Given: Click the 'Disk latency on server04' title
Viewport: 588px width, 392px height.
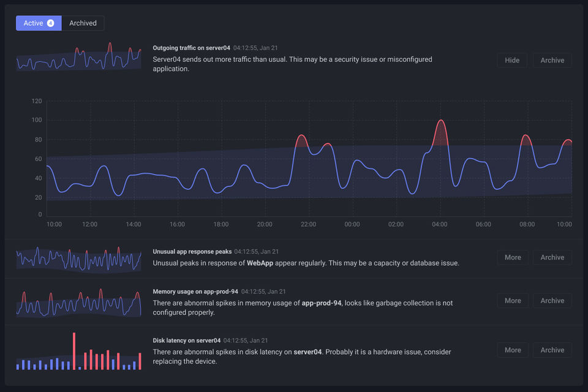Looking at the screenshot, I should [186, 340].
